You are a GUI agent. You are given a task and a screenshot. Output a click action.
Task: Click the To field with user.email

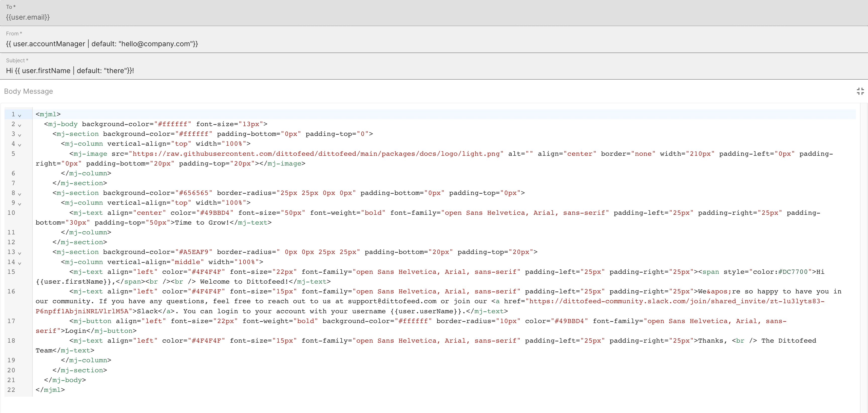coord(28,17)
